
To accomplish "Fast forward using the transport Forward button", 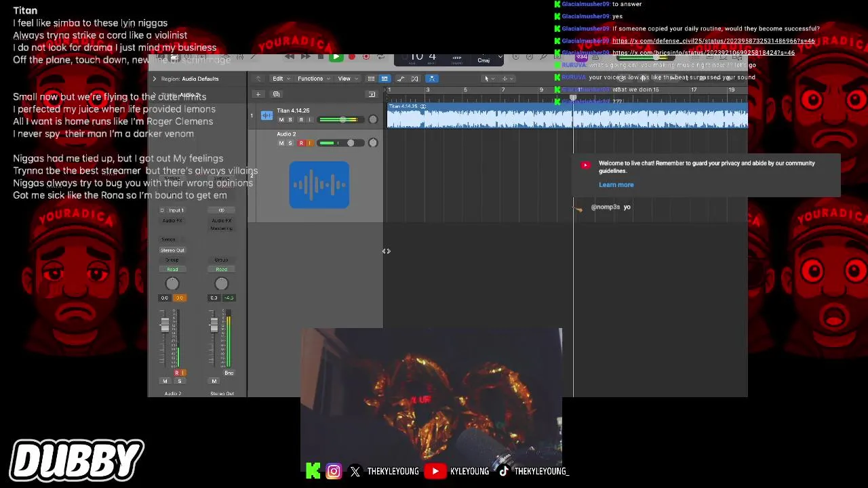I will point(305,57).
